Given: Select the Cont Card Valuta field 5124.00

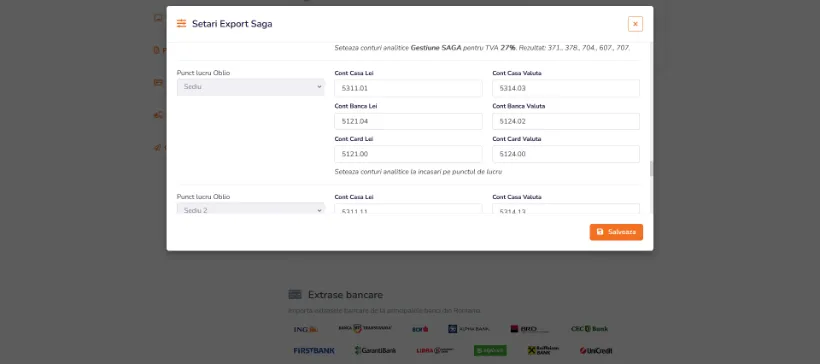Looking at the screenshot, I should click(x=566, y=154).
